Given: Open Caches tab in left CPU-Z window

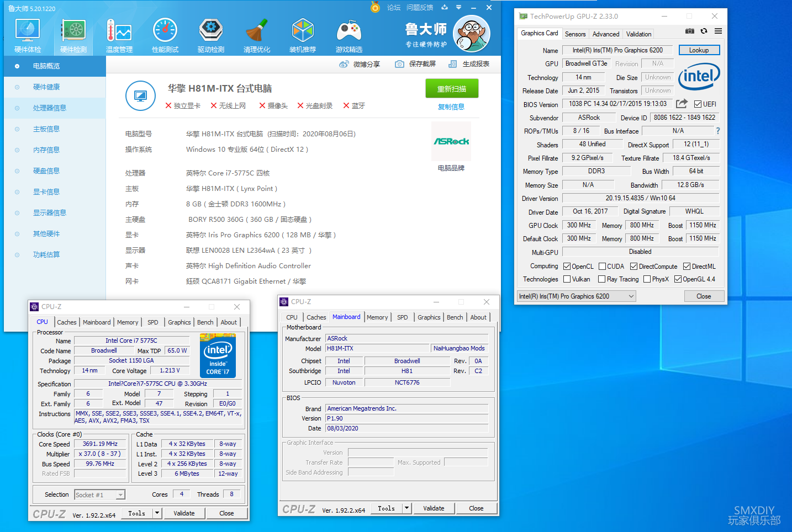Looking at the screenshot, I should click(x=67, y=322).
